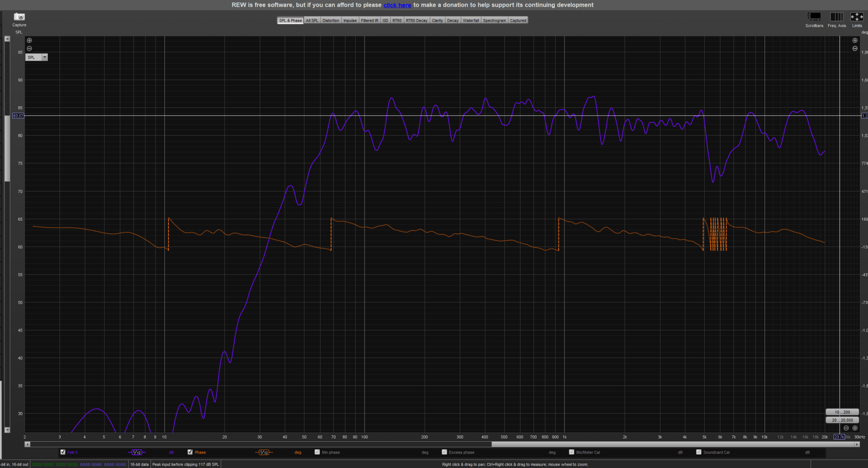Zoom in on the left SPL axis
Viewport: 868px width, 468px height.
click(29, 41)
